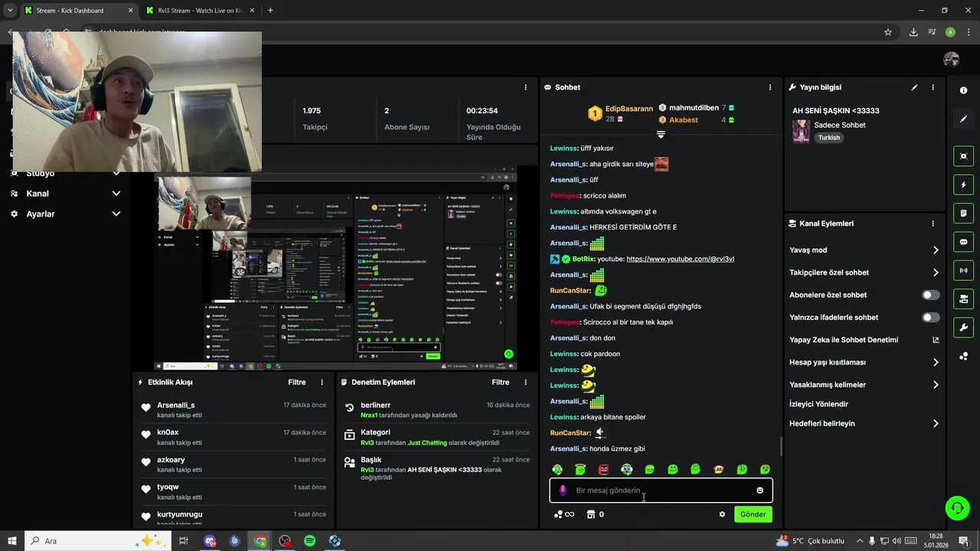Viewport: 980px width, 551px height.
Task: Toggle Abonelere özel sohbet switch
Action: [930, 295]
